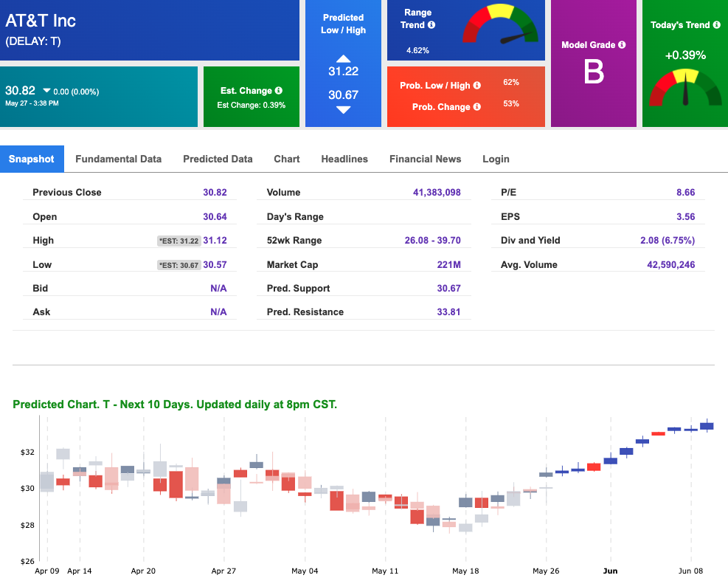
Task: Click the Jun 08 date on chart axis
Action: (x=691, y=571)
